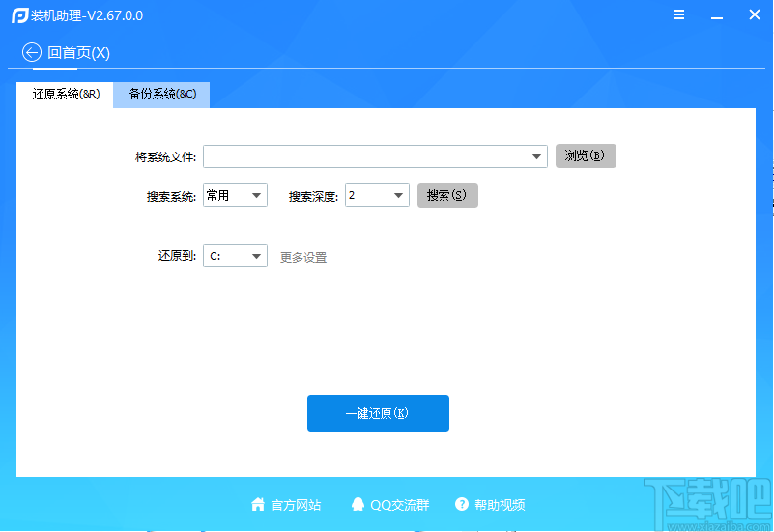Expand the 将系统文件 dropdown arrow
The height and width of the screenshot is (532, 774).
click(x=536, y=156)
